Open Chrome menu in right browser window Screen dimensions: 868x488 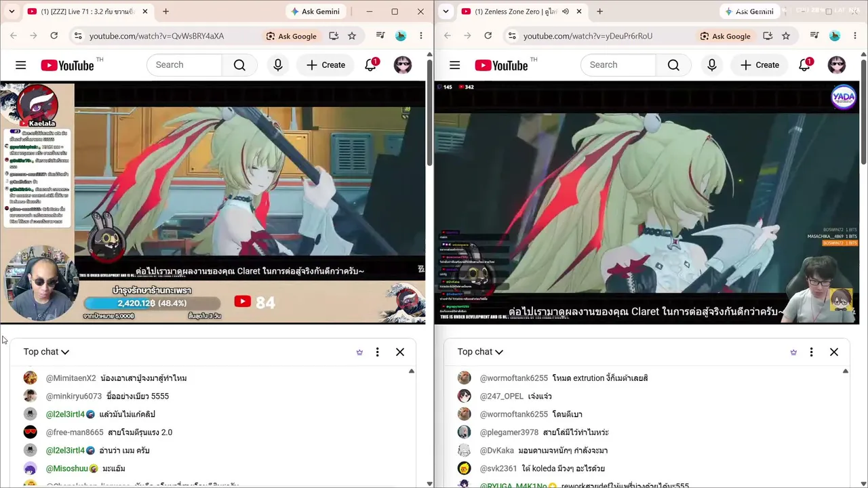pyautogui.click(x=855, y=36)
